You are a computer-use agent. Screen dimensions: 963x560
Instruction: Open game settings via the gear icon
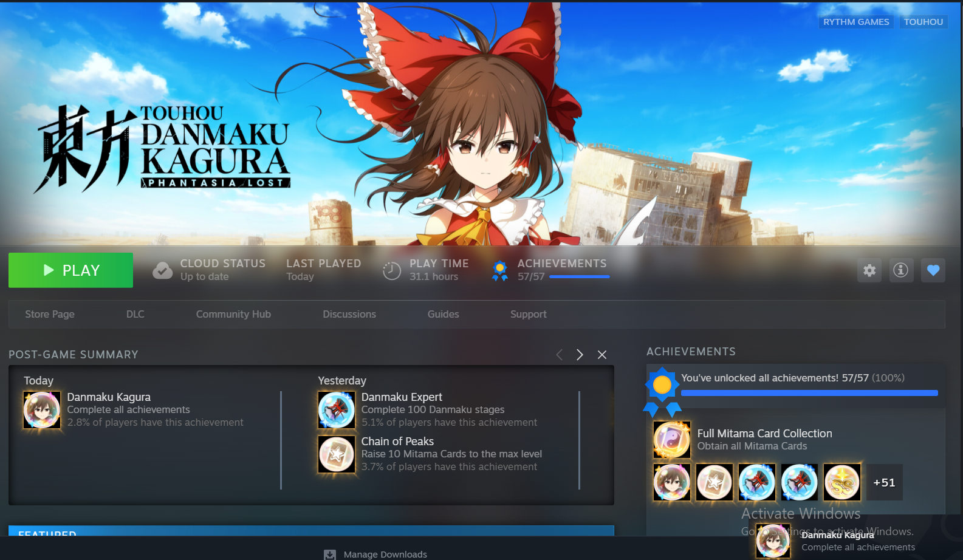tap(869, 270)
